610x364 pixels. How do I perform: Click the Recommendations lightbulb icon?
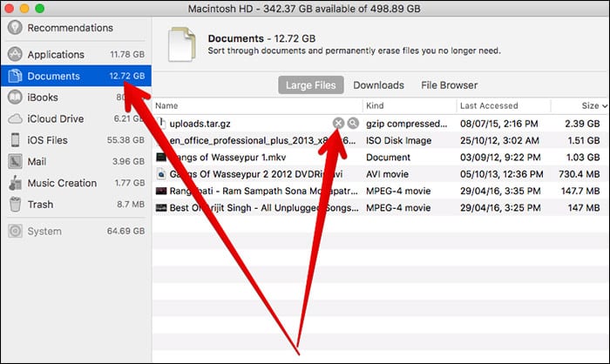tap(15, 27)
